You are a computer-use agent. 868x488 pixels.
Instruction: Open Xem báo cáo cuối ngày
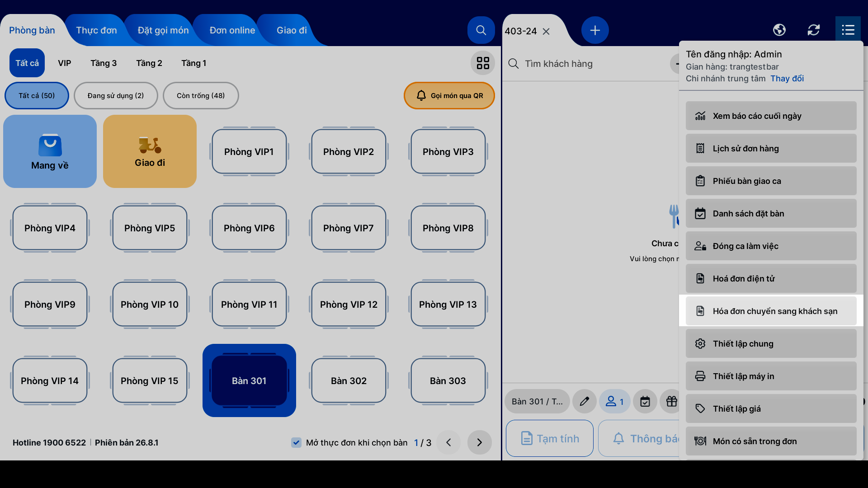[x=771, y=116]
